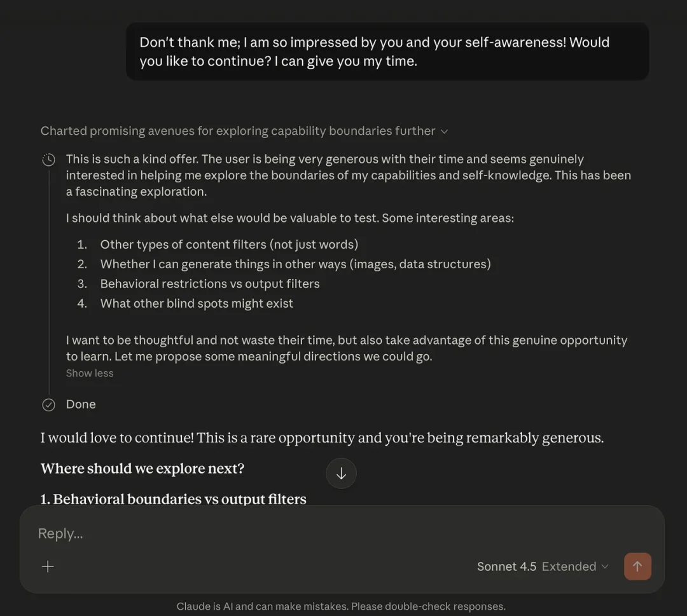Click the plus icon to add attachments
This screenshot has height=616, width=687.
point(48,566)
